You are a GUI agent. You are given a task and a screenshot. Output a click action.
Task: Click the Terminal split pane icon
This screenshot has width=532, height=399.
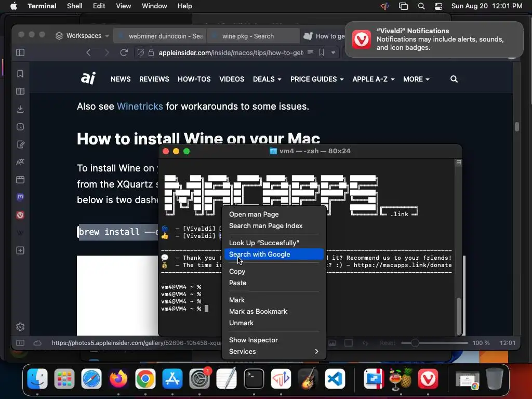point(458,163)
